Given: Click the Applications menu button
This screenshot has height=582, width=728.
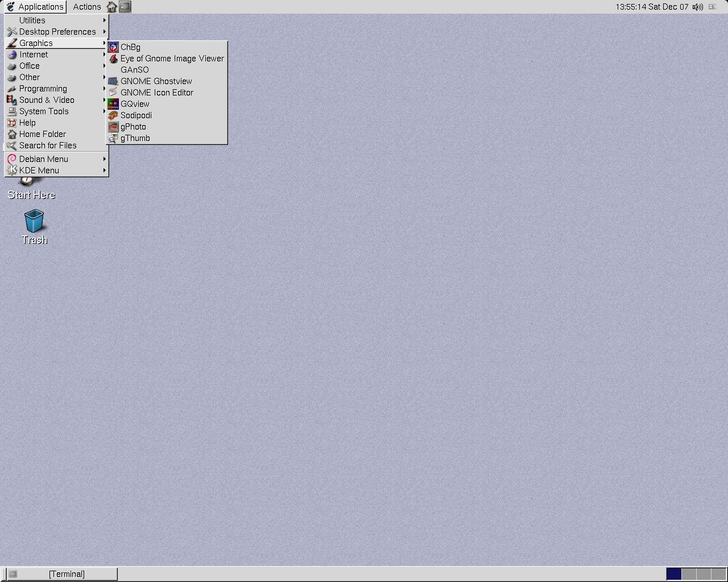Looking at the screenshot, I should [x=35, y=7].
